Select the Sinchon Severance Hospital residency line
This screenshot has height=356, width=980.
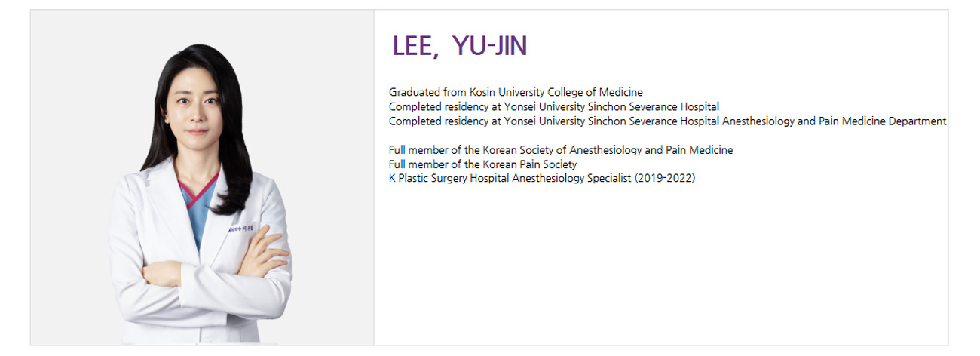[554, 107]
